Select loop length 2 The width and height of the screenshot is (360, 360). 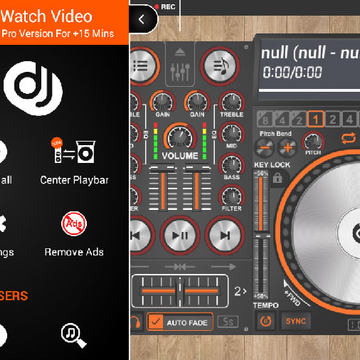332,119
